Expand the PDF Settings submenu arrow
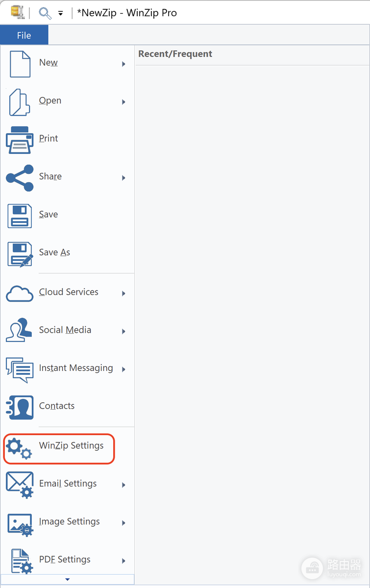The image size is (370, 588). click(123, 561)
